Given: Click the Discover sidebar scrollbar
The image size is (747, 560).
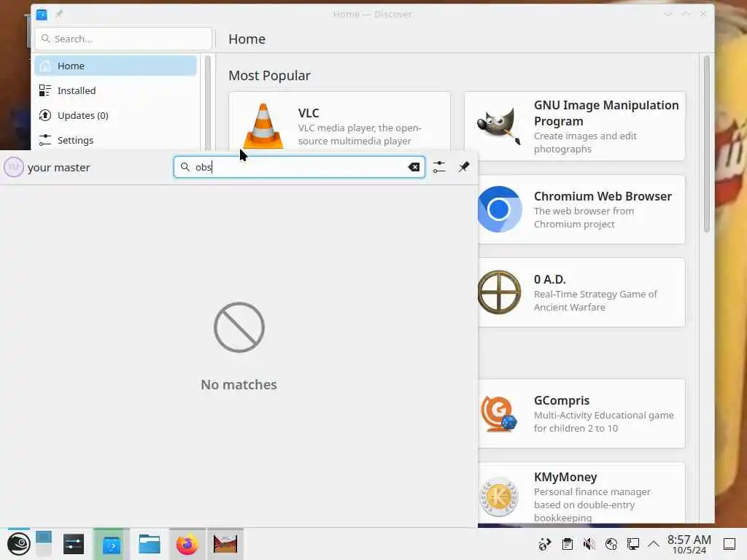Looking at the screenshot, I should click(x=207, y=103).
